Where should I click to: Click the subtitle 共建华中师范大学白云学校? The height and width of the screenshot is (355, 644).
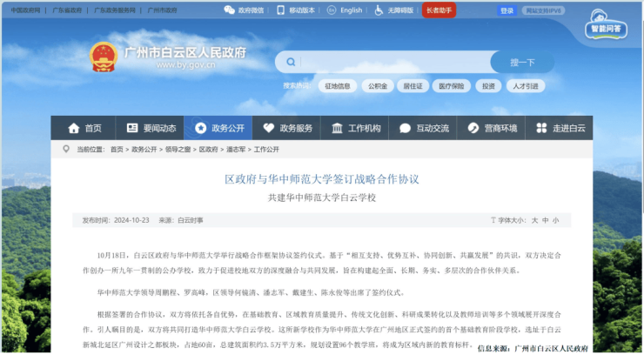(x=322, y=198)
